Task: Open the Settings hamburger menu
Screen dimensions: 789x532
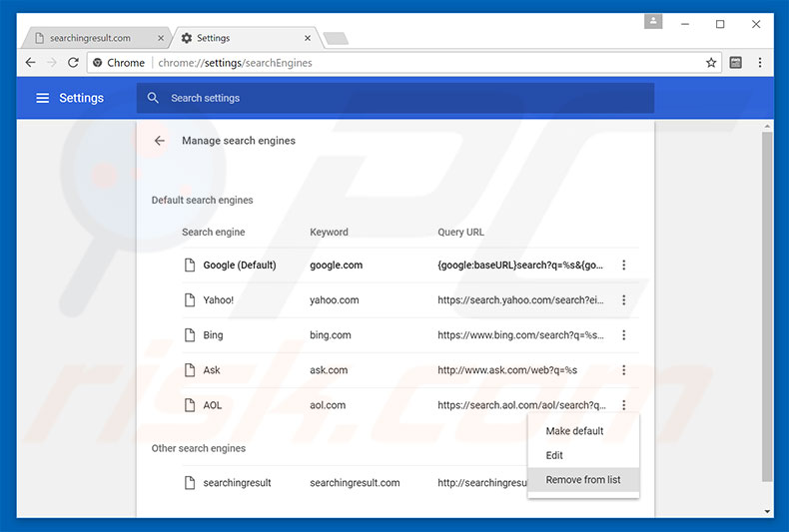Action: [43, 98]
